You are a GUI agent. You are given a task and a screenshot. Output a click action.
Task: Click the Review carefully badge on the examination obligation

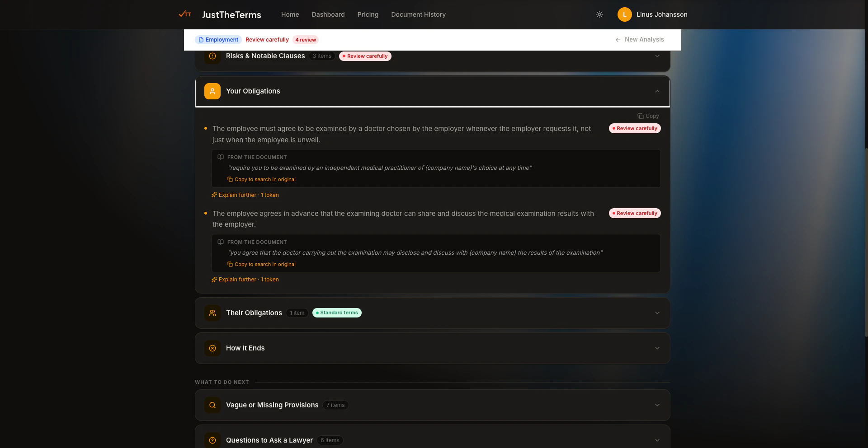click(635, 128)
